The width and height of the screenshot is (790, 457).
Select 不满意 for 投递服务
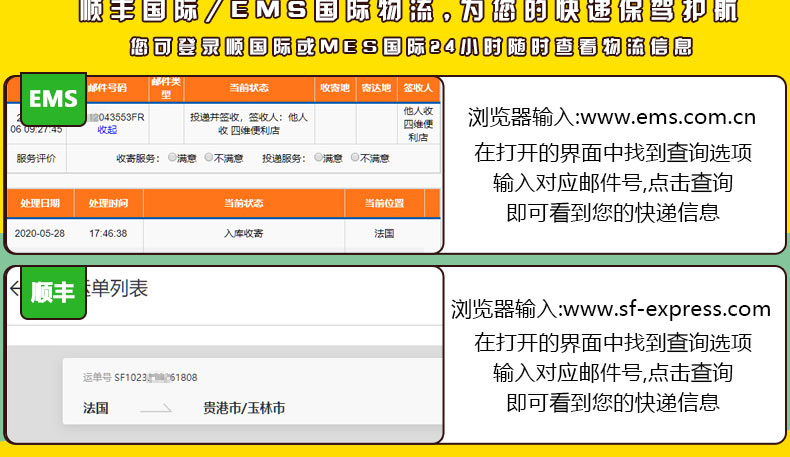(x=355, y=158)
